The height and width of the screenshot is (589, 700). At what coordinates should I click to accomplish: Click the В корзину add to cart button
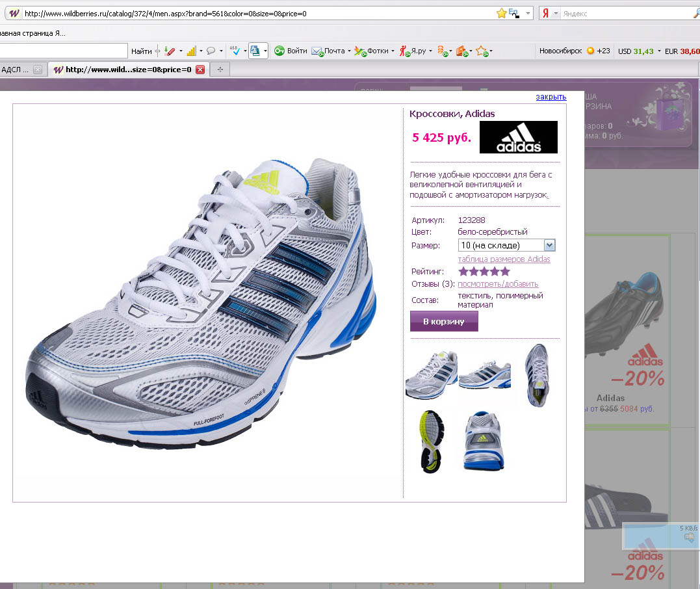444,321
